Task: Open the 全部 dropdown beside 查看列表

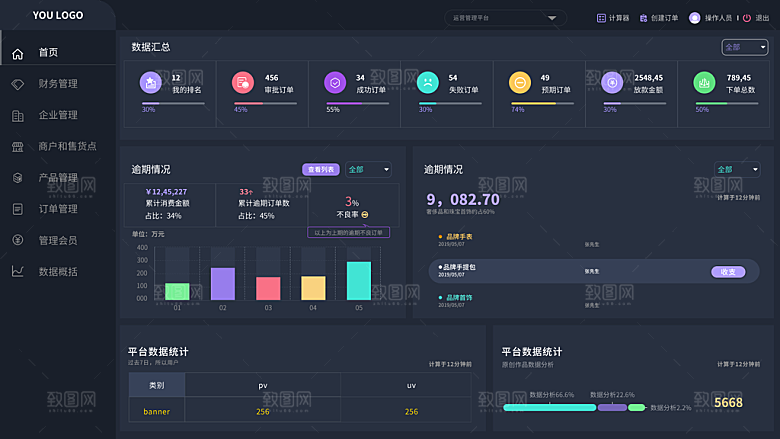Action: pos(368,170)
